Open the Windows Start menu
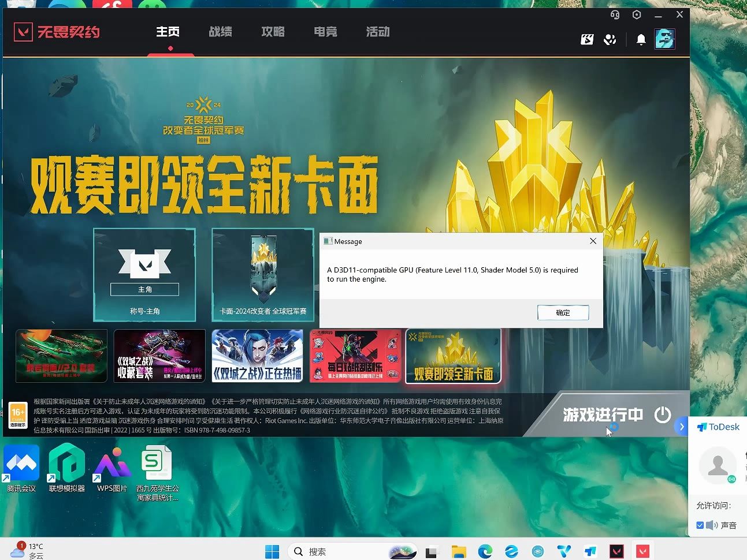Viewport: 747px width, 560px height. (x=272, y=551)
